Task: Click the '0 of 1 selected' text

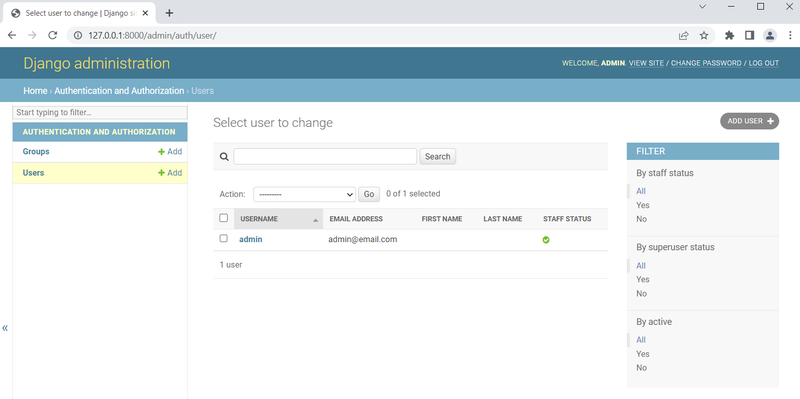Action: pos(413,194)
